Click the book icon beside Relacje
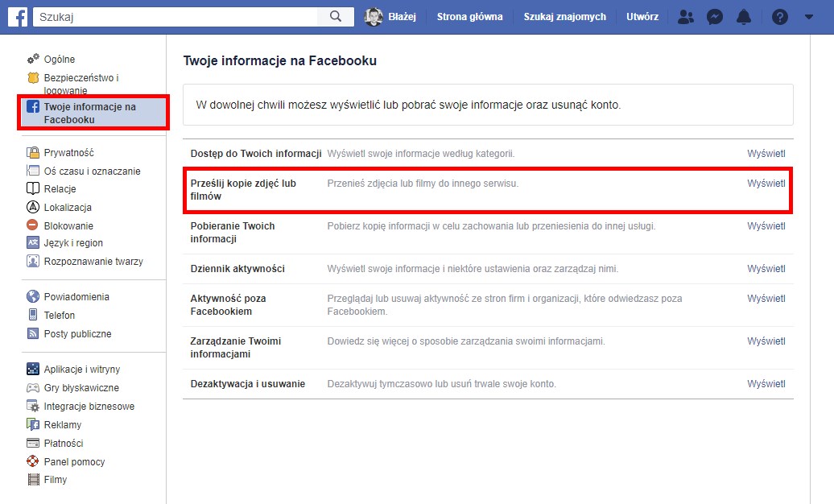This screenshot has height=504, width=834. click(33, 188)
